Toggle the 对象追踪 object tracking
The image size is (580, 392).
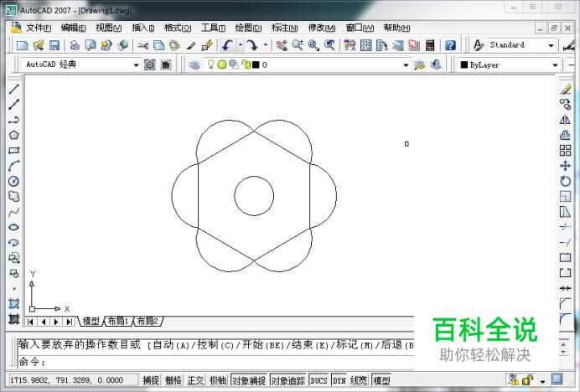click(x=288, y=380)
